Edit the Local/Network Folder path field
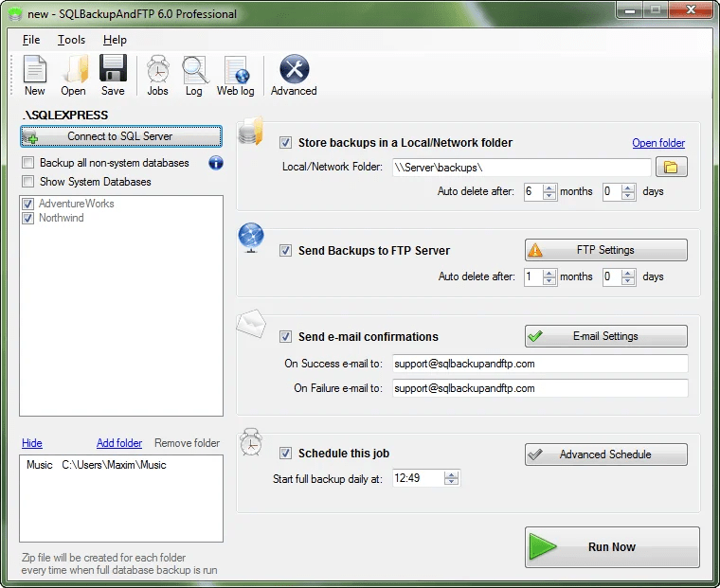The image size is (720, 588). pos(522,168)
